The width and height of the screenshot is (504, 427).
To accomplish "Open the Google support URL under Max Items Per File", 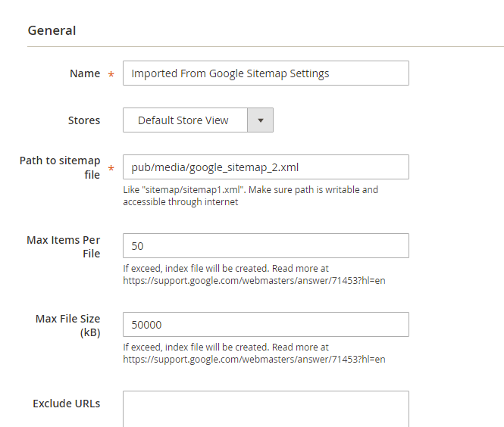I will (254, 281).
